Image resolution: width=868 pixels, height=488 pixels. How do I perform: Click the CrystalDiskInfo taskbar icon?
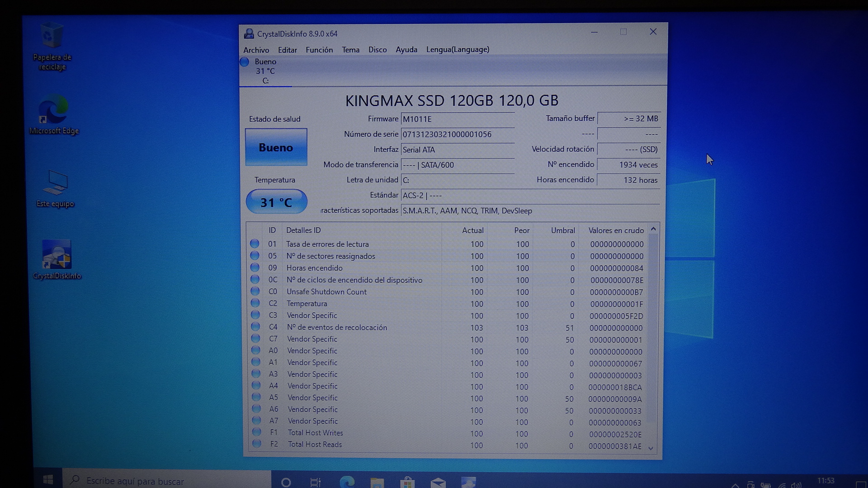[x=468, y=482]
